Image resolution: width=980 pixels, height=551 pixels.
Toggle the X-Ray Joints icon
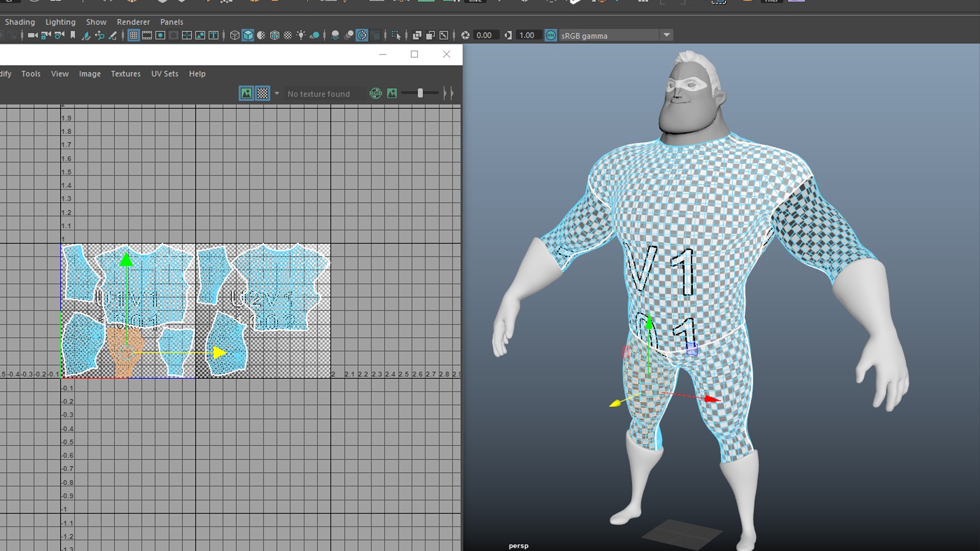coord(444,35)
